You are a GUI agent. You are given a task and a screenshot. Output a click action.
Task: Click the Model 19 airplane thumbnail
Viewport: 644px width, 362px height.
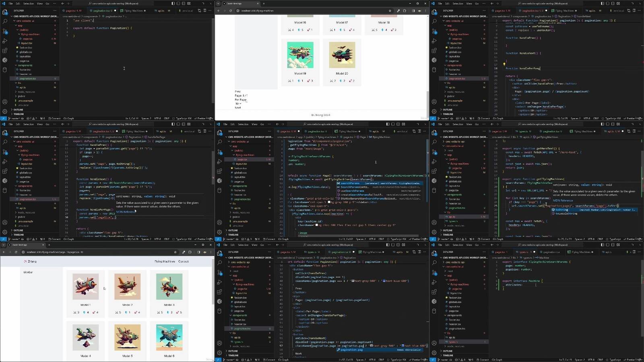300,55
